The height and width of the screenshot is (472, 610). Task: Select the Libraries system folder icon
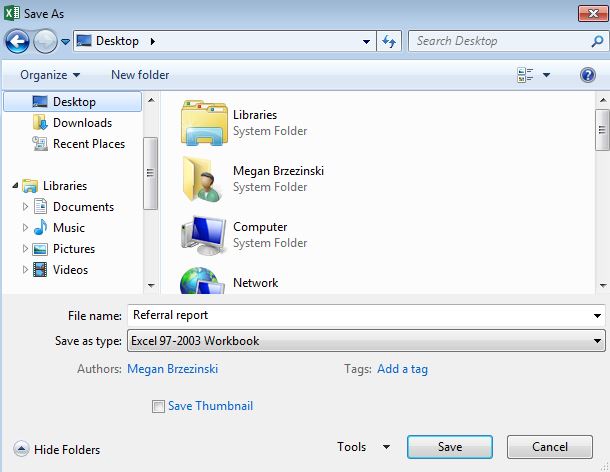point(204,123)
